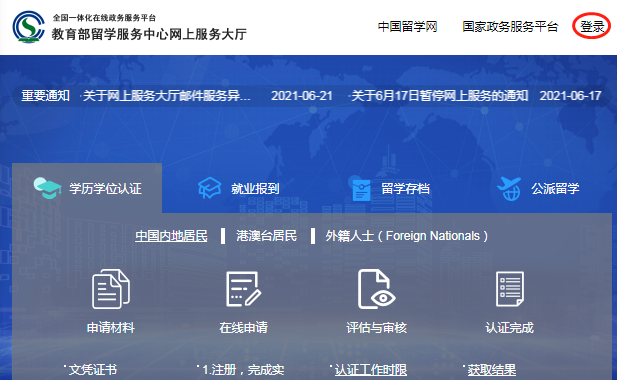Click the 在线申请 step label
The image size is (617, 380).
point(244,327)
